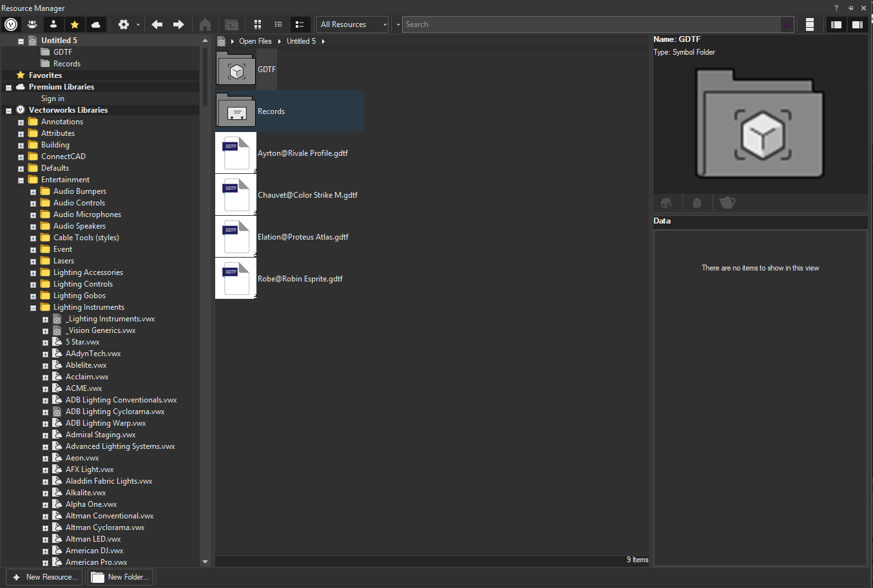Switch to thumbnail grid view

coord(258,24)
